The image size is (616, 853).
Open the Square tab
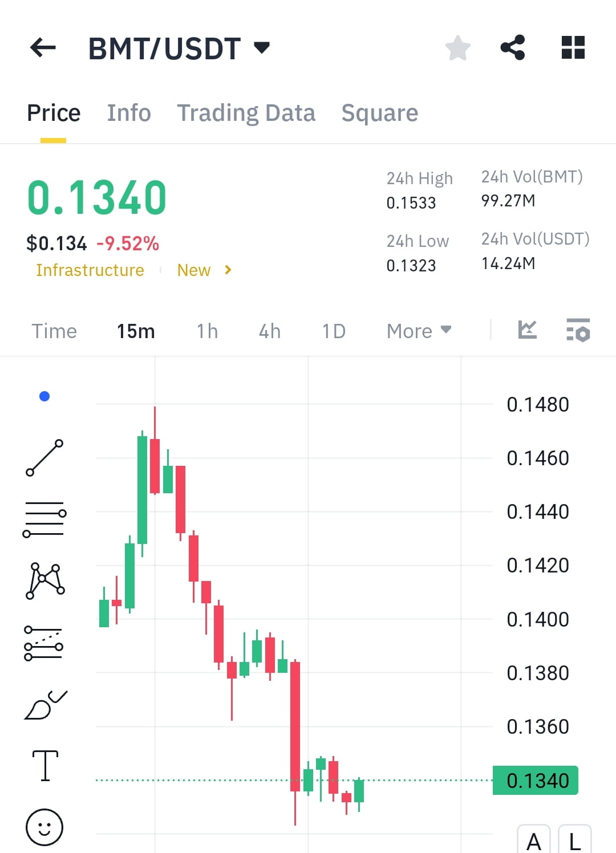tap(379, 113)
